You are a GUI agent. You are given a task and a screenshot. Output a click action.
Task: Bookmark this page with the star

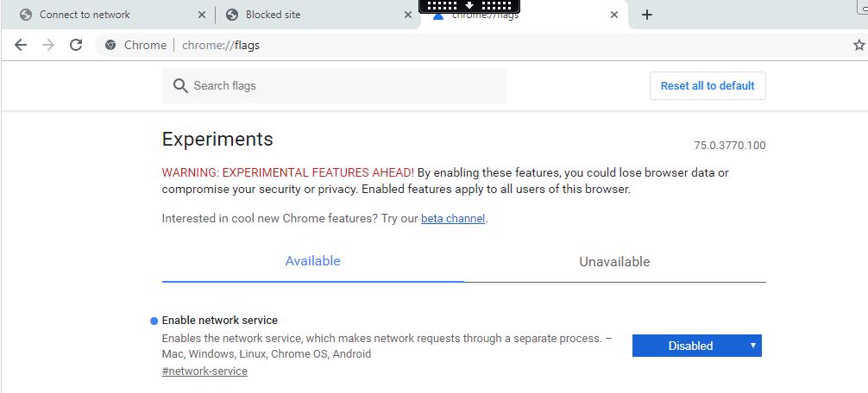click(859, 46)
